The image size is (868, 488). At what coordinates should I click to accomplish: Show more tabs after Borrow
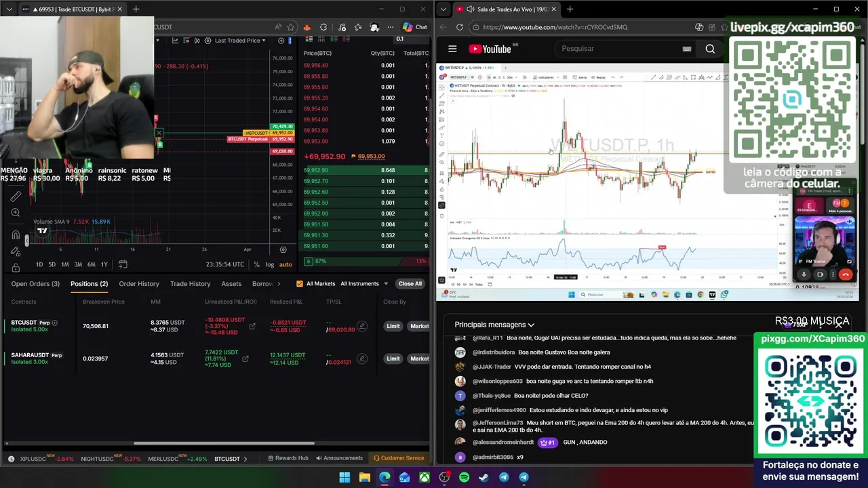279,284
